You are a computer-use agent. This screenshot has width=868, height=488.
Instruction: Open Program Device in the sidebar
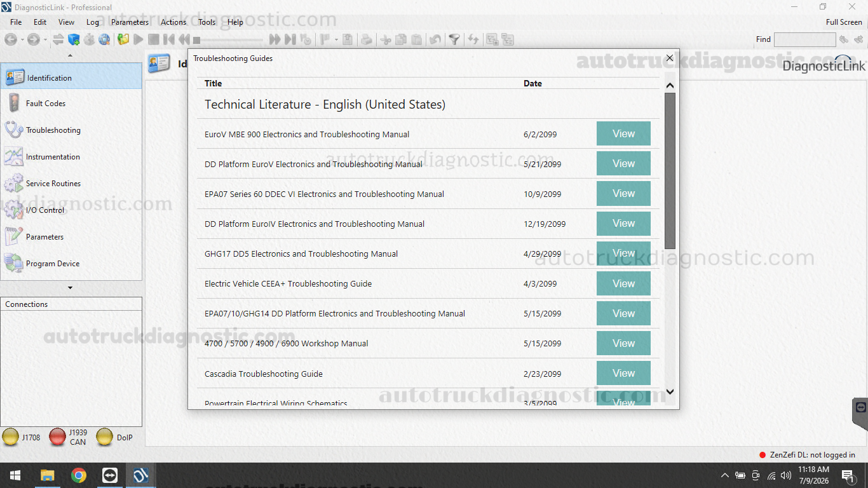click(71, 263)
